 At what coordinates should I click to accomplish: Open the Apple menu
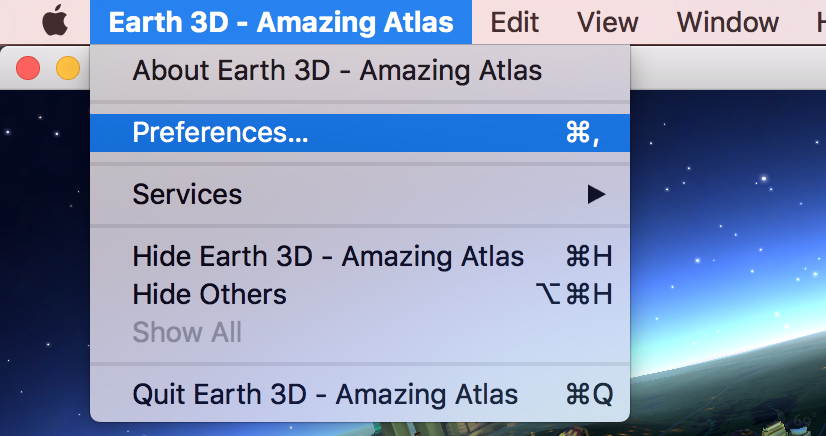point(53,22)
